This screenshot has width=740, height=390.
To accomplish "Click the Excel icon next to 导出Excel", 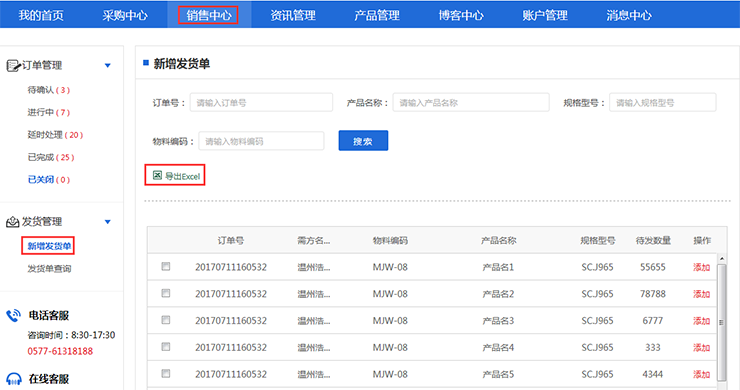I will point(157,176).
